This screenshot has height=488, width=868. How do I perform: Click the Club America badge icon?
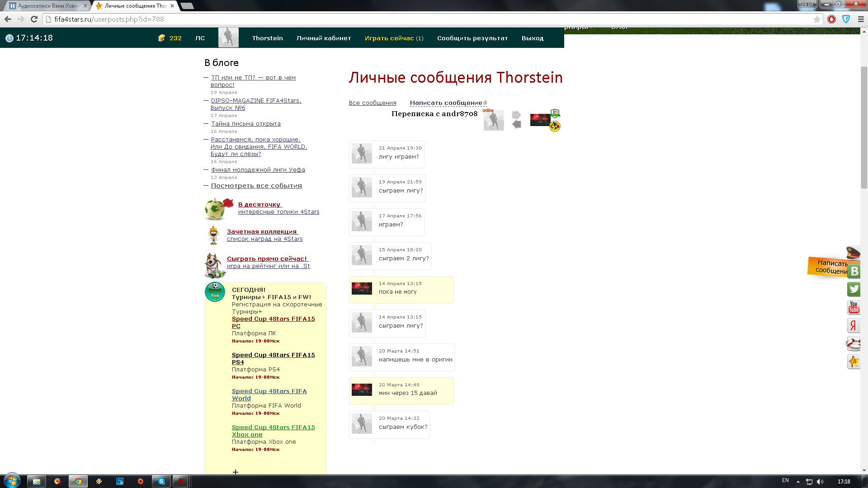pos(555,127)
